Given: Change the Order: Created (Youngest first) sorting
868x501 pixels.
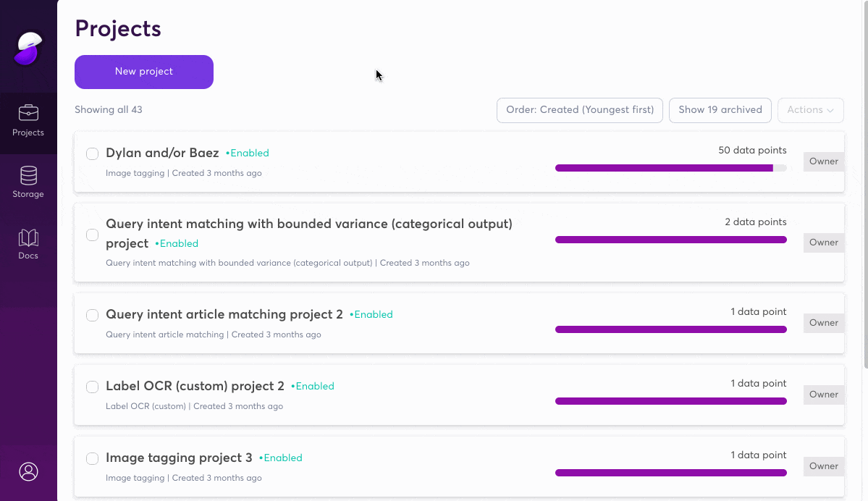Looking at the screenshot, I should 579,110.
